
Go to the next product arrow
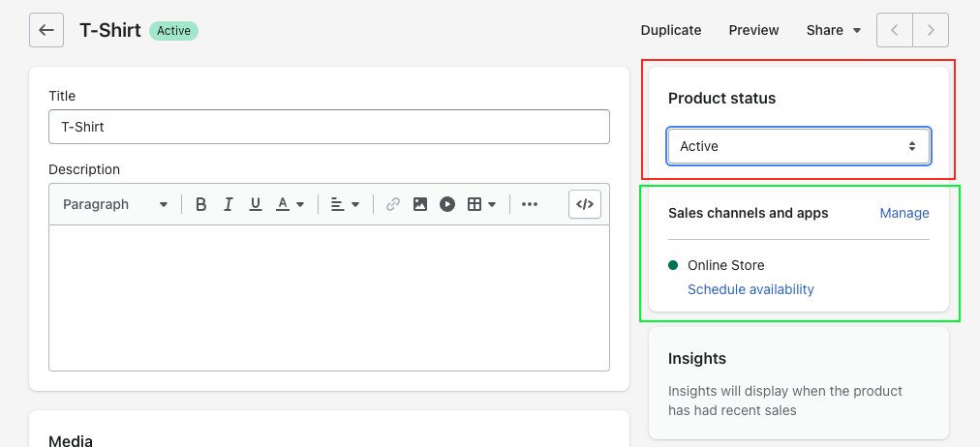pos(931,30)
